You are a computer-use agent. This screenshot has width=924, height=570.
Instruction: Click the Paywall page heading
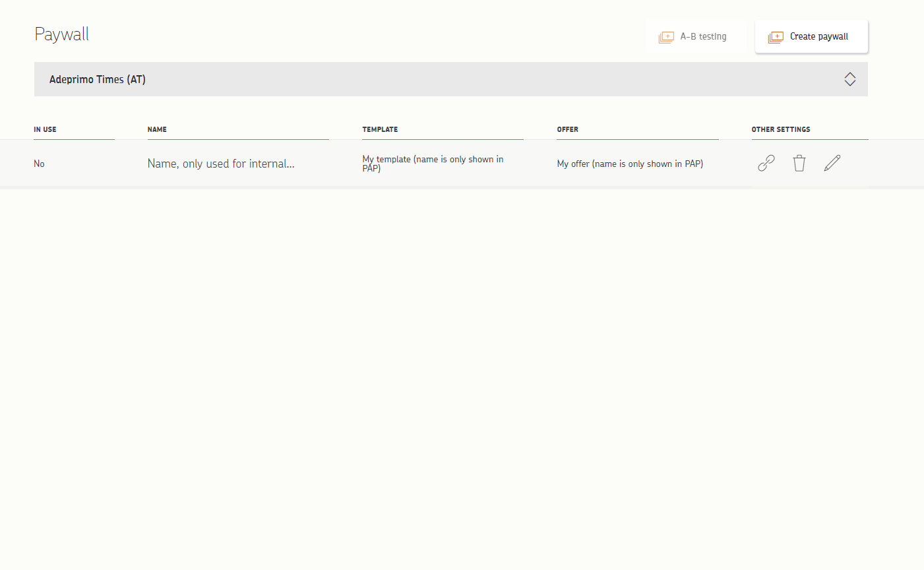[62, 34]
